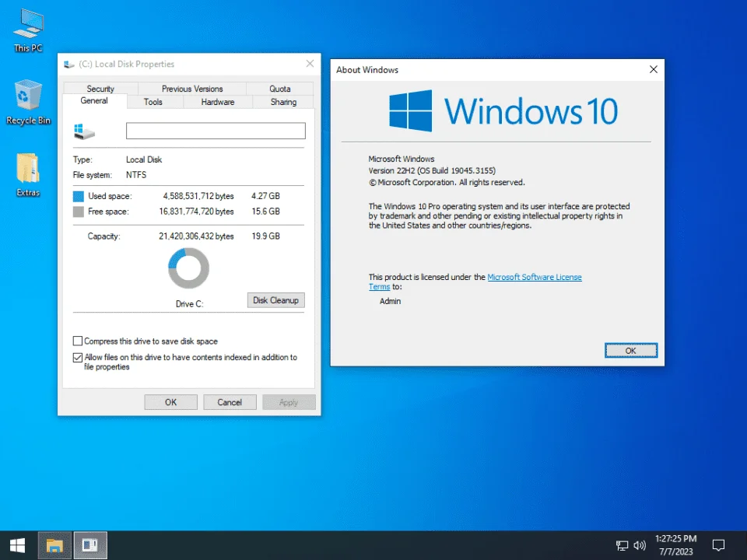The width and height of the screenshot is (747, 560).
Task: Click the 4.27 GB used size text
Action: (265, 196)
